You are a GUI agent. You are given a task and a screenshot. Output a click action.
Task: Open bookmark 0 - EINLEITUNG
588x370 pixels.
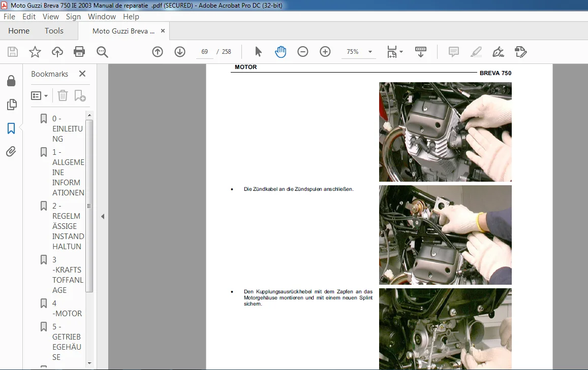(x=68, y=128)
